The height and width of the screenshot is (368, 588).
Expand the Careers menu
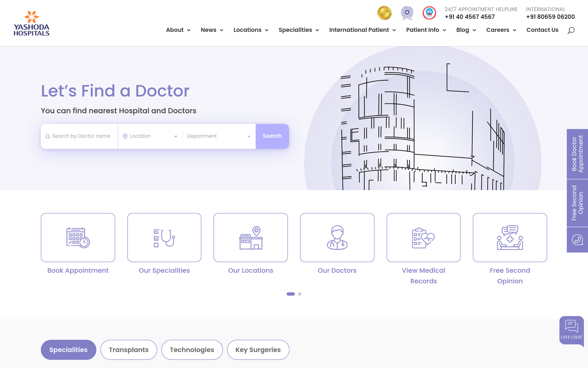501,30
